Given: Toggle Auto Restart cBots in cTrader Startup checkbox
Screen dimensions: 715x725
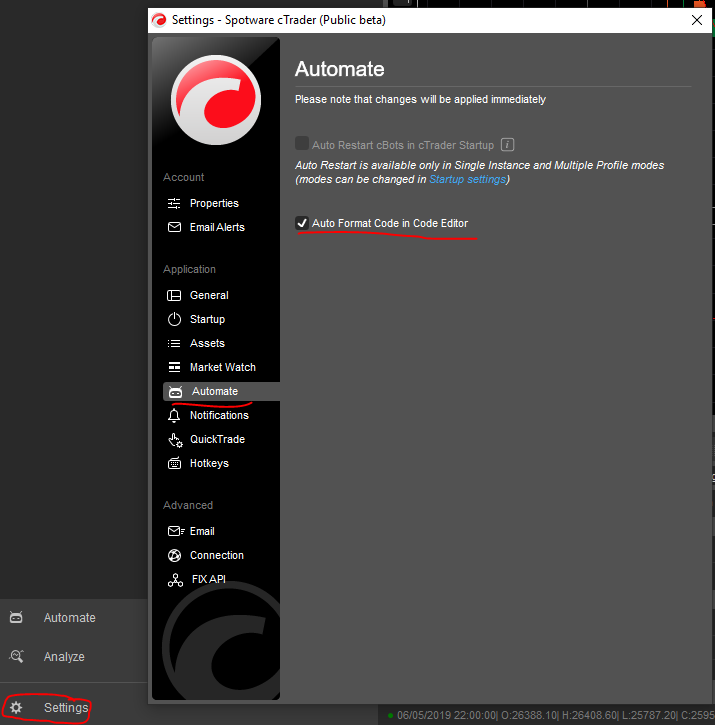Looking at the screenshot, I should coord(302,143).
